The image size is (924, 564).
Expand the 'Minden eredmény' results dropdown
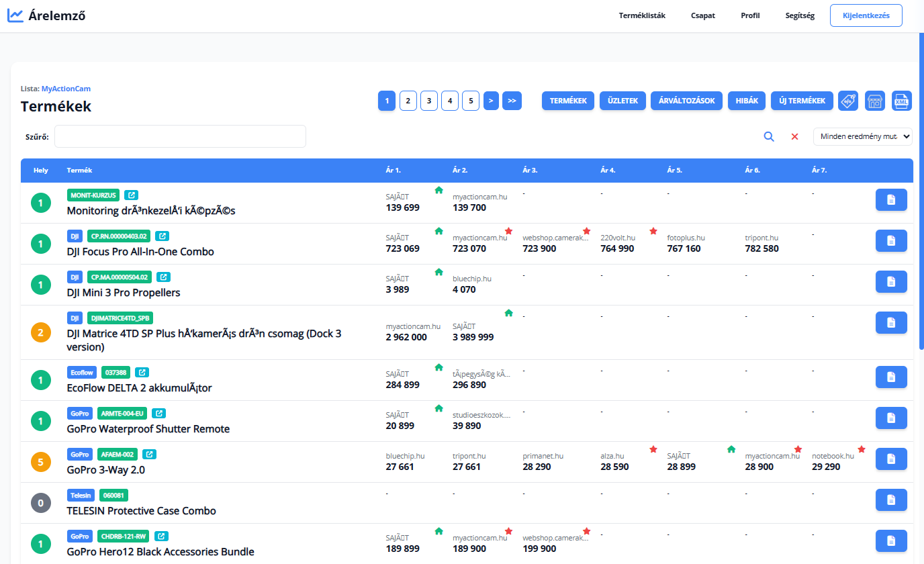pyautogui.click(x=862, y=136)
